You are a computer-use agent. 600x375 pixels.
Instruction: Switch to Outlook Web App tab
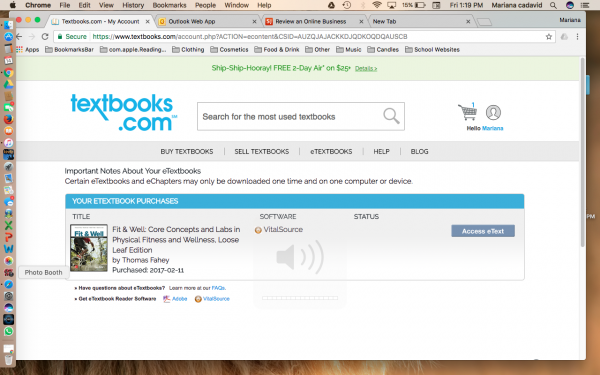[207, 21]
